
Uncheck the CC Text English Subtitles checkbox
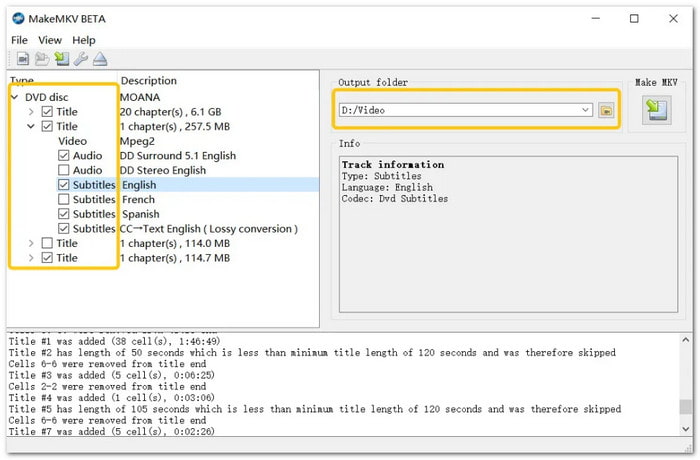[63, 229]
